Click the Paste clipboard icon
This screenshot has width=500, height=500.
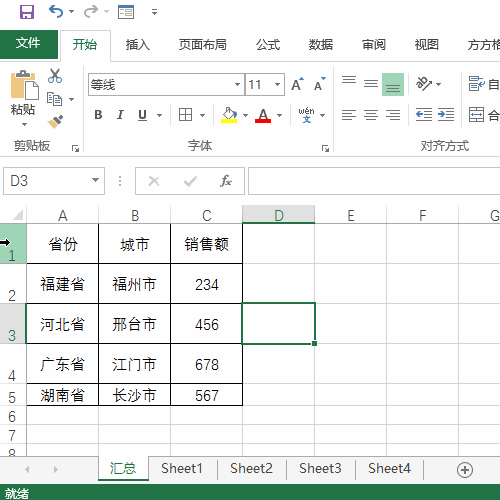[x=24, y=85]
